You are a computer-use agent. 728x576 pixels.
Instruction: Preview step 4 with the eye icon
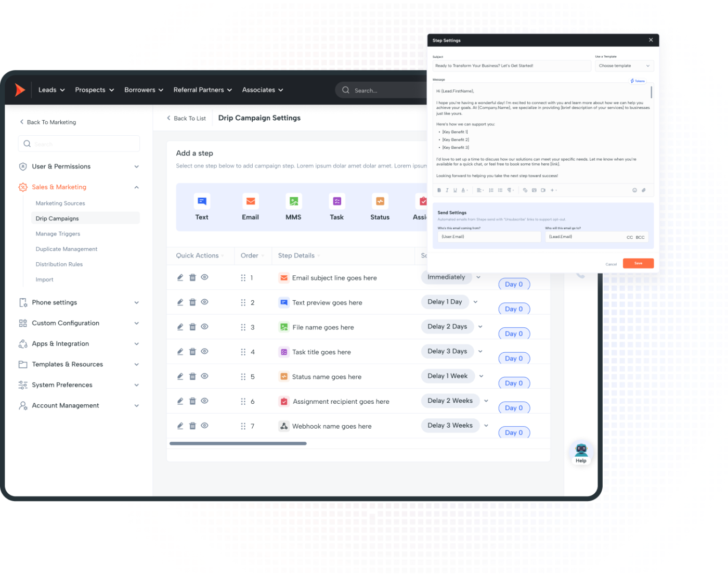pos(205,352)
